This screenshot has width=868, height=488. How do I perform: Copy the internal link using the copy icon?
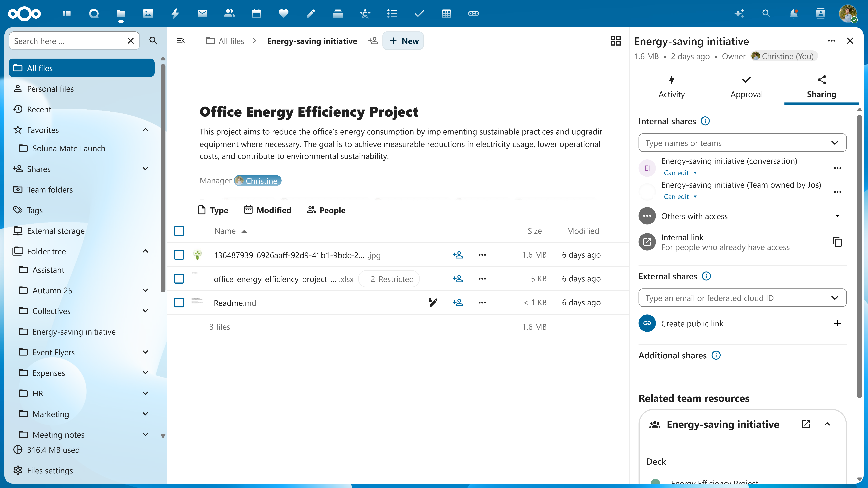point(838,242)
